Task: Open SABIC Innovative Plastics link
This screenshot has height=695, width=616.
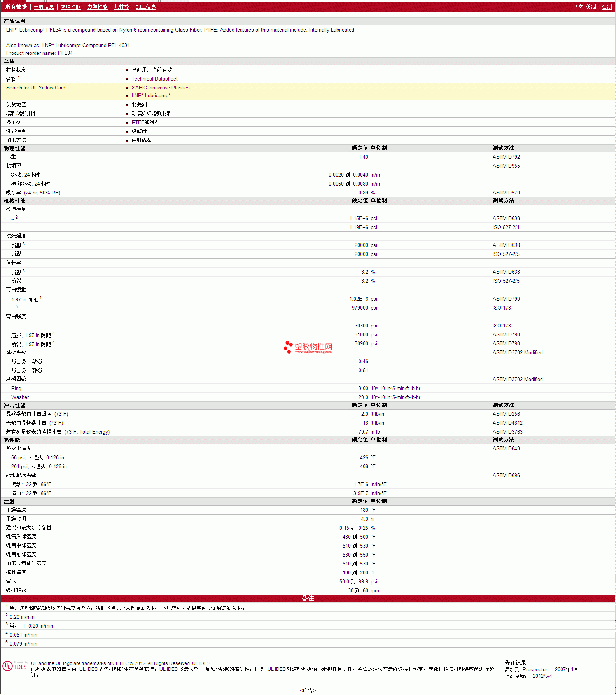Action: (x=161, y=88)
